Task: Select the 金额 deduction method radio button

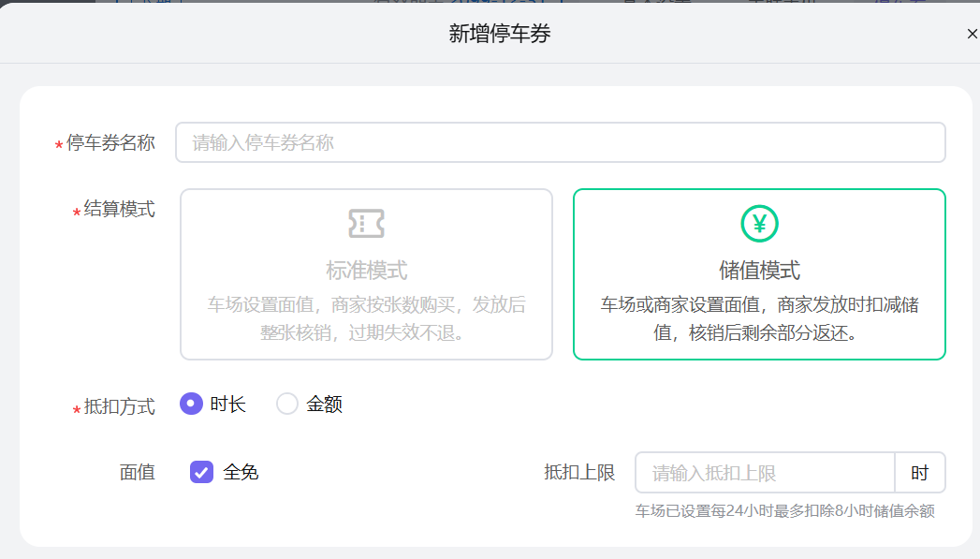Action: [286, 404]
